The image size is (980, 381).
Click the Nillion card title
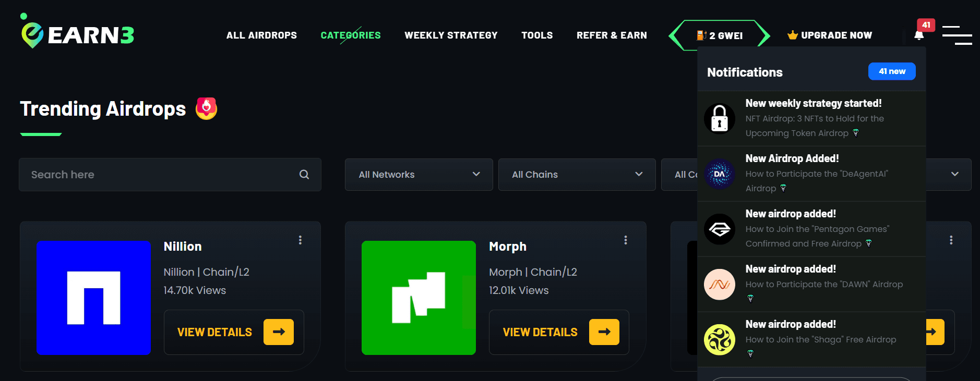point(183,247)
